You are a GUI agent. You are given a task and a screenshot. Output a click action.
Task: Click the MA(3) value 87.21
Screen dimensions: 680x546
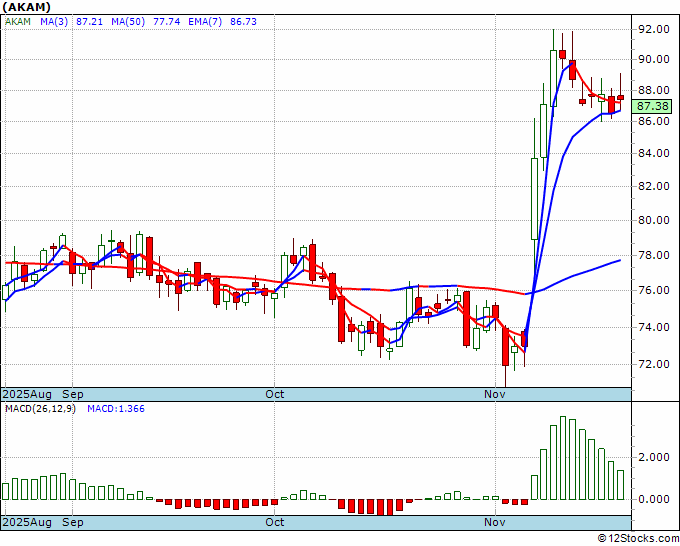tap(89, 22)
